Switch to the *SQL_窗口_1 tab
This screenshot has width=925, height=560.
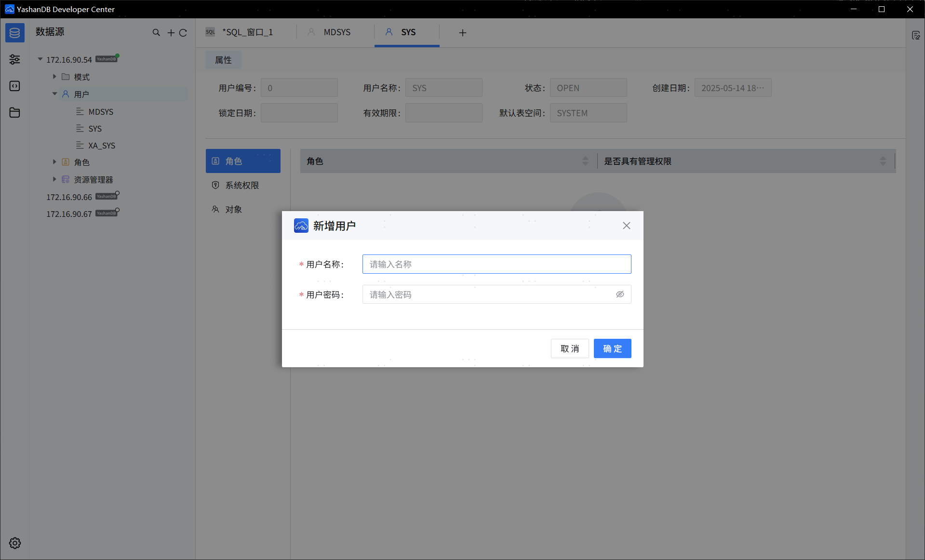click(247, 32)
